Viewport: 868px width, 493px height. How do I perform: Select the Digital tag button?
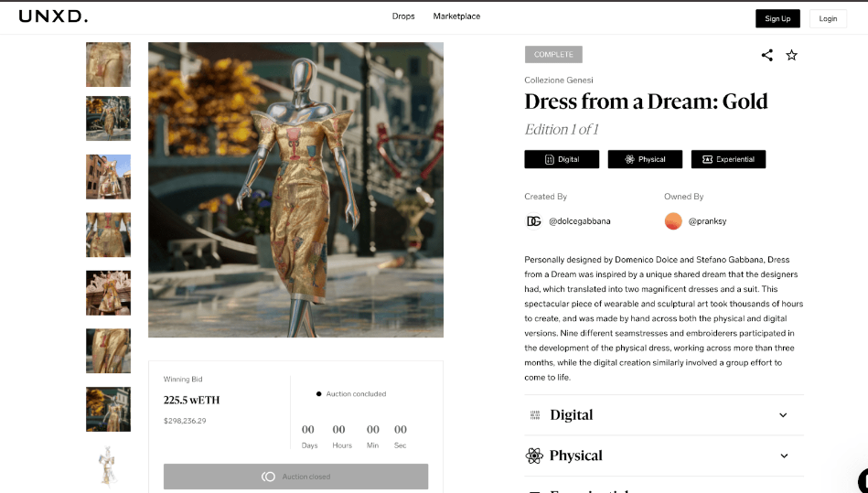tap(562, 159)
